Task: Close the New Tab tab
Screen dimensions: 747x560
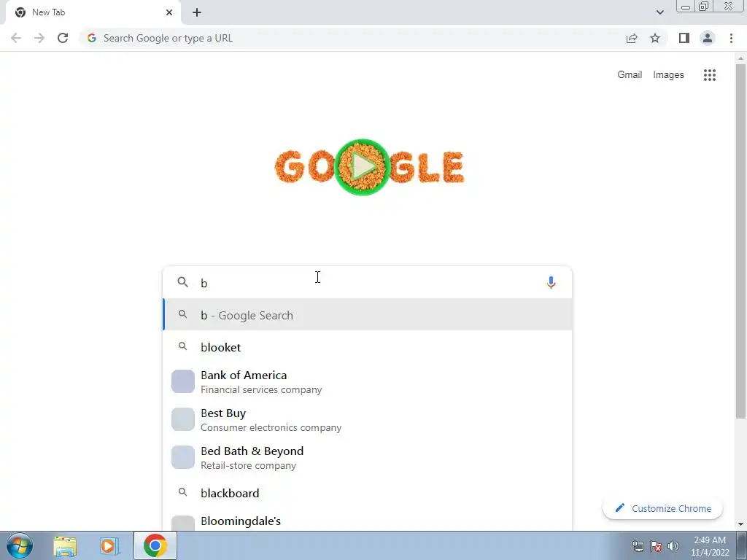Action: [169, 12]
